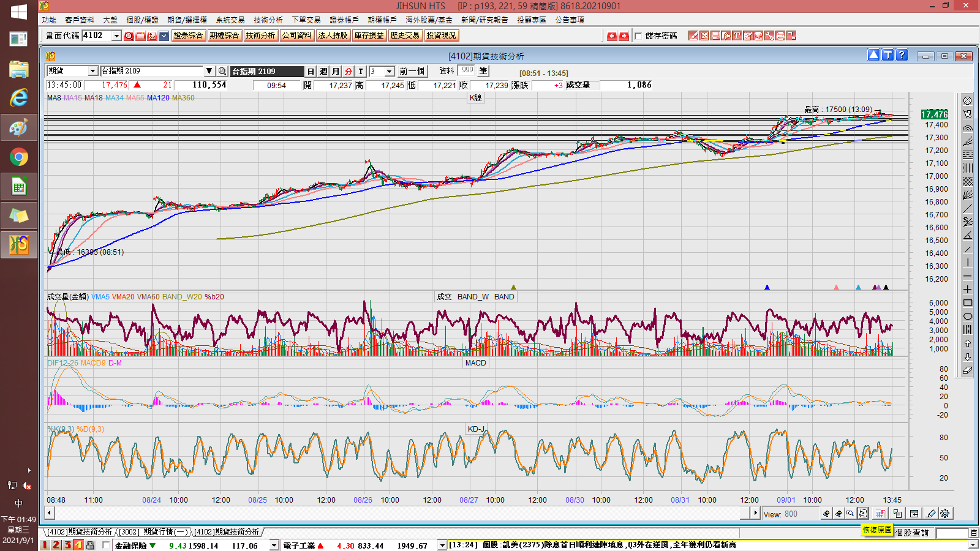The height and width of the screenshot is (551, 980).
Task: Click the red wrench settings icon in top toolbar
Action: tap(769, 36)
